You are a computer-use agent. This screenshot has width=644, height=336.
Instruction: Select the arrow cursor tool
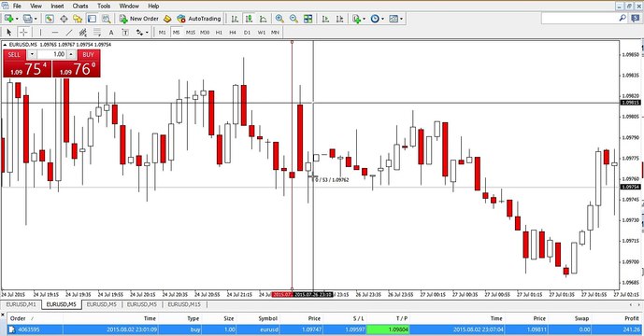pos(9,32)
